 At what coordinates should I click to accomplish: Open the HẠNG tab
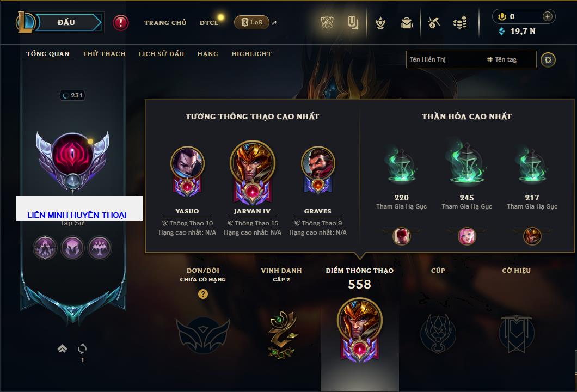[207, 54]
